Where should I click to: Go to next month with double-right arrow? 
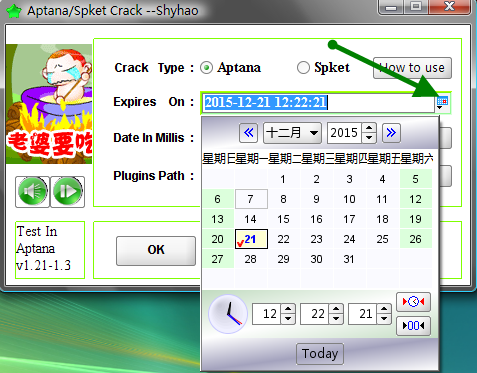tap(391, 133)
